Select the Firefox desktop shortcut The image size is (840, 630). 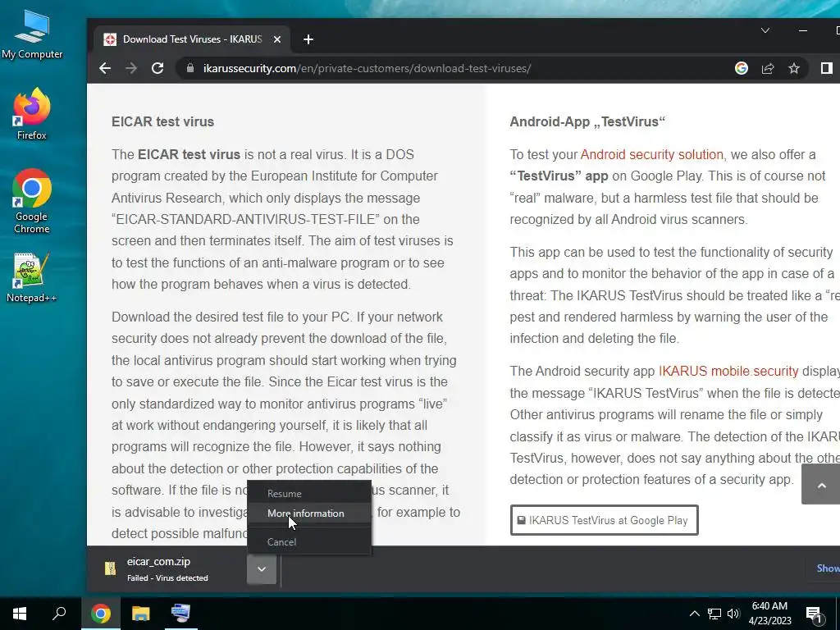32,113
